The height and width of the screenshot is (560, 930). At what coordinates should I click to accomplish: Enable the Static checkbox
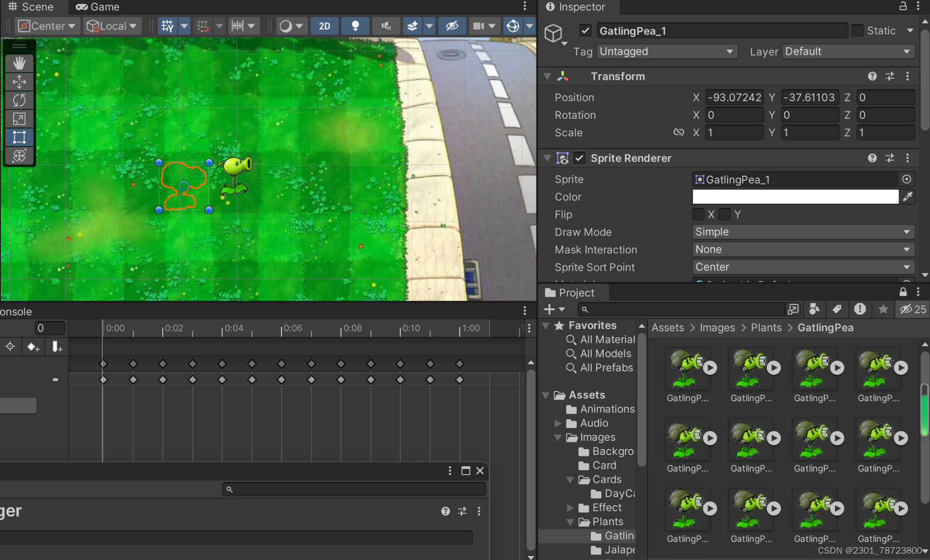pyautogui.click(x=857, y=30)
